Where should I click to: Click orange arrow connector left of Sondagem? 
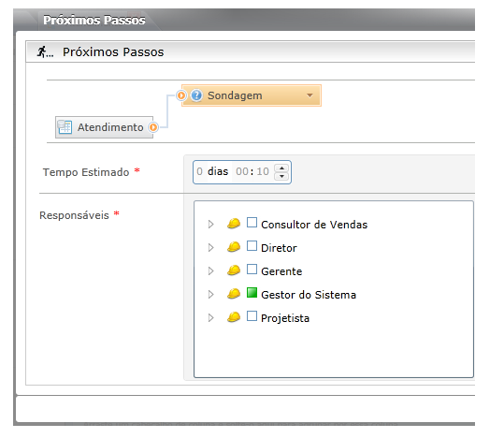[x=181, y=95]
